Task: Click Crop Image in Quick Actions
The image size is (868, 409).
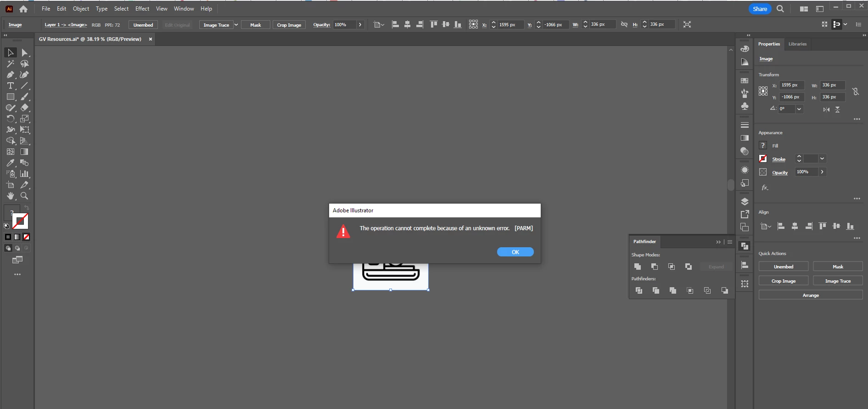Action: [783, 281]
